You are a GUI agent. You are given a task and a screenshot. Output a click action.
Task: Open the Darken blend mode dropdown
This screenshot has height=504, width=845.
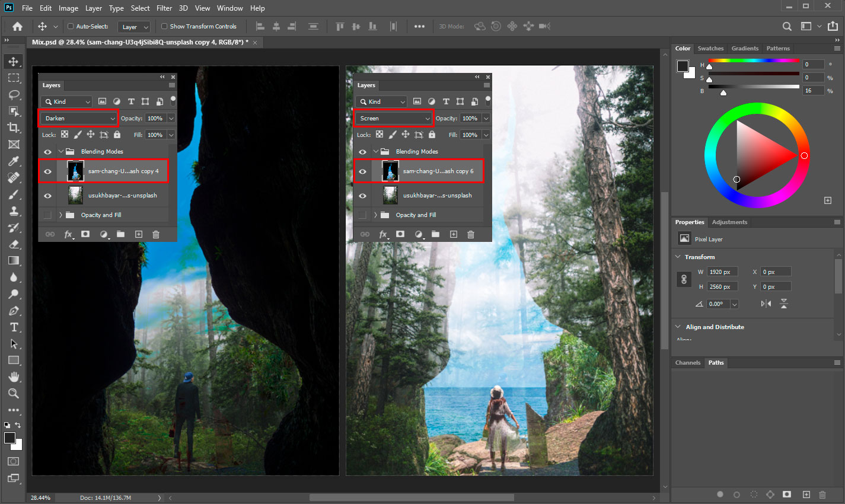point(78,118)
